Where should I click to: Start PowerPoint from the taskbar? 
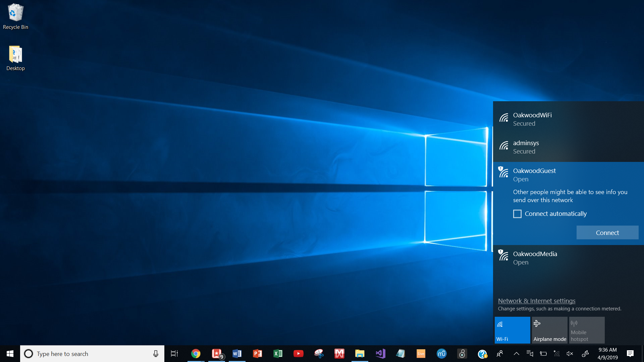pos(257,353)
